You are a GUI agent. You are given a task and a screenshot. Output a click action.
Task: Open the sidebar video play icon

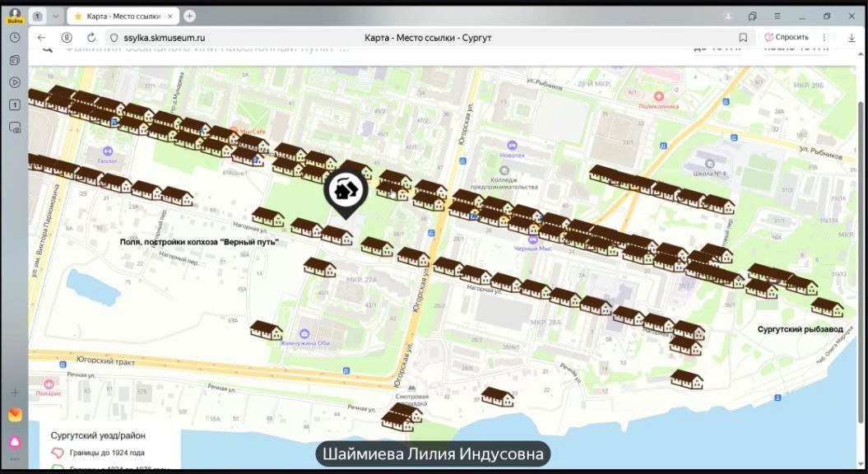(15, 82)
